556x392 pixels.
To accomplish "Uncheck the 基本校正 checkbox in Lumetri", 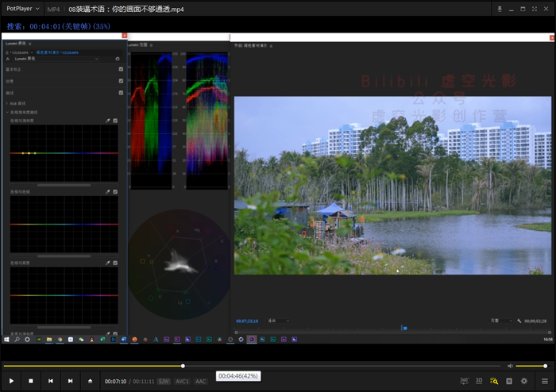I will 121,69.
